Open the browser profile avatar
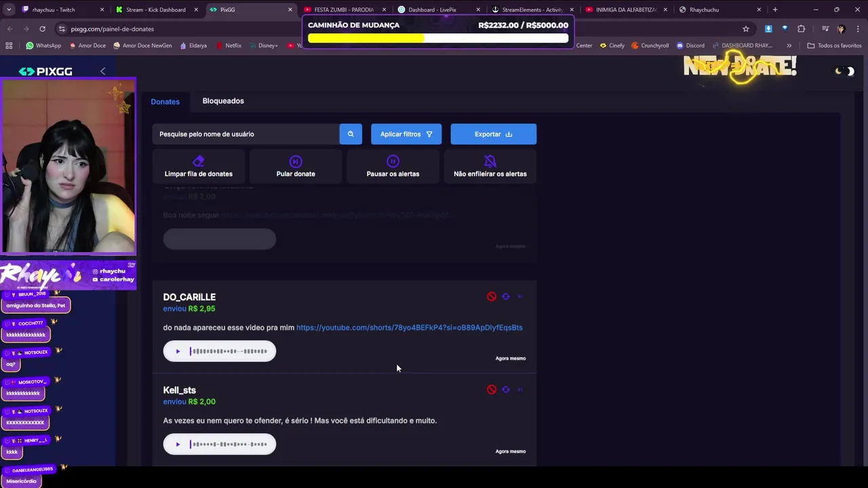Viewport: 868px width, 488px height. coord(841,28)
